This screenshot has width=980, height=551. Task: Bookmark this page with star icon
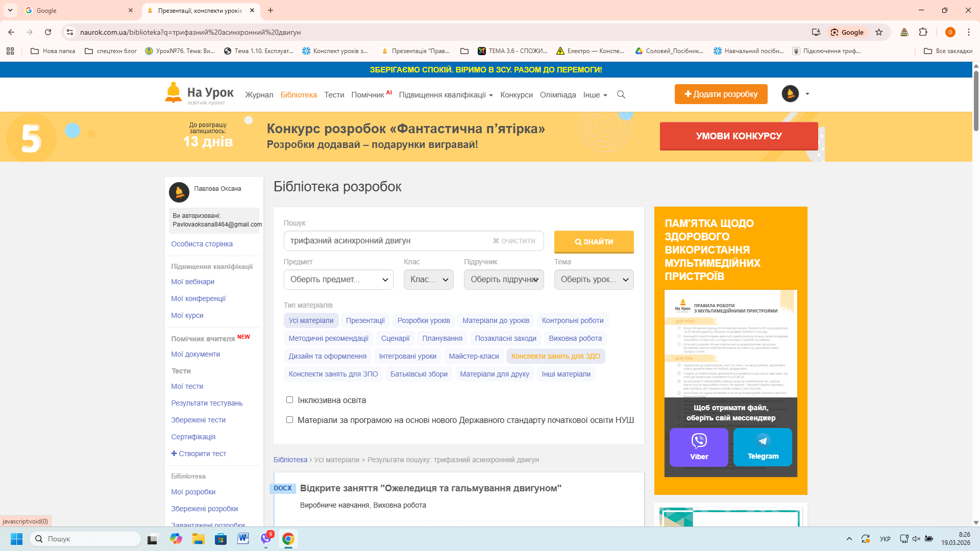[x=879, y=32]
